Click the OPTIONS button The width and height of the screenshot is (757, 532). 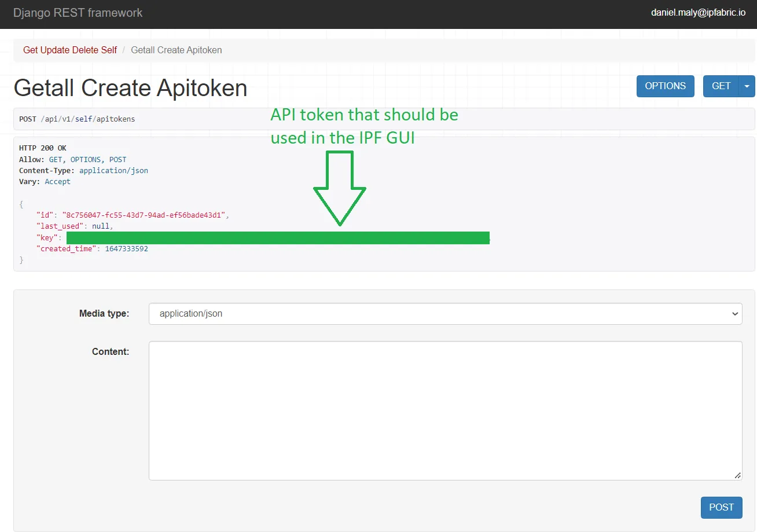[x=665, y=86]
